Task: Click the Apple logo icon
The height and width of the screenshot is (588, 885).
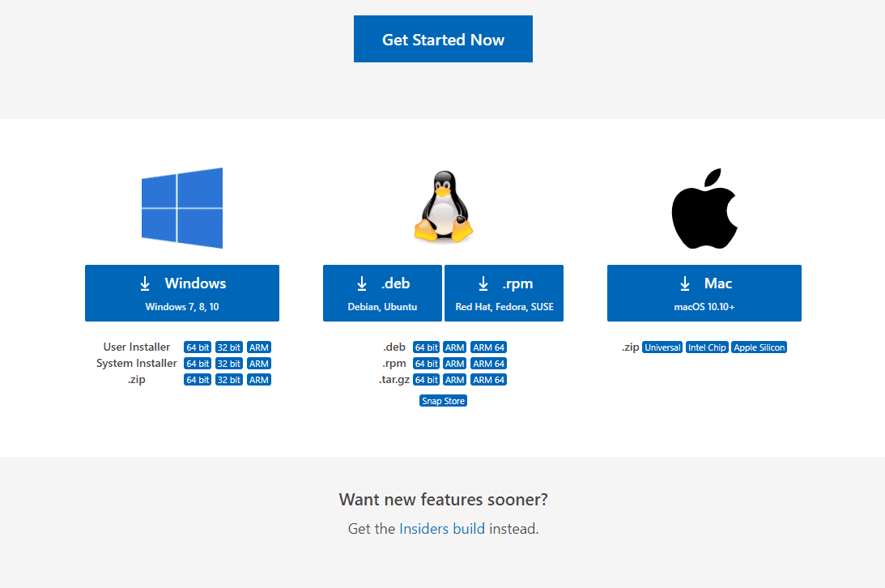Action: click(x=704, y=208)
